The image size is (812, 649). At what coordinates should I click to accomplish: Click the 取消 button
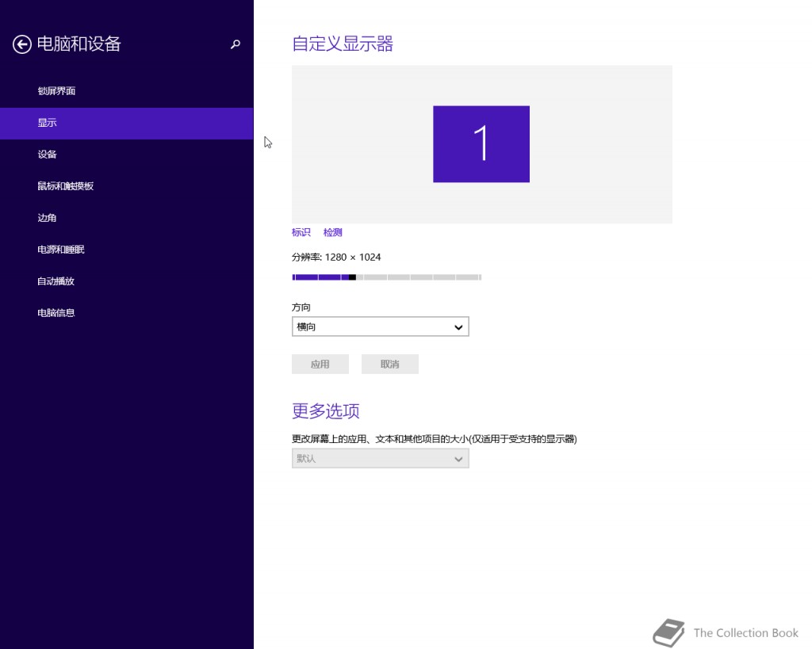390,364
